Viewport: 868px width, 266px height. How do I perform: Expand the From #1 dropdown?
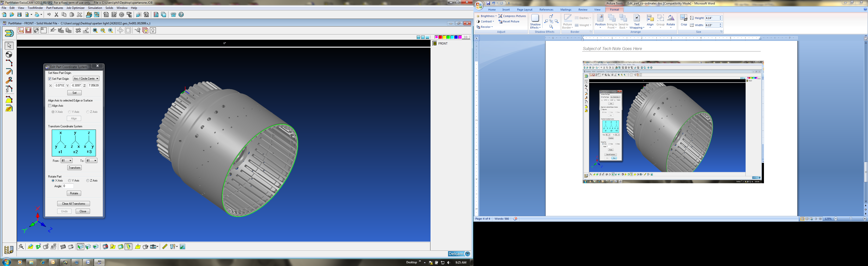[x=66, y=161]
